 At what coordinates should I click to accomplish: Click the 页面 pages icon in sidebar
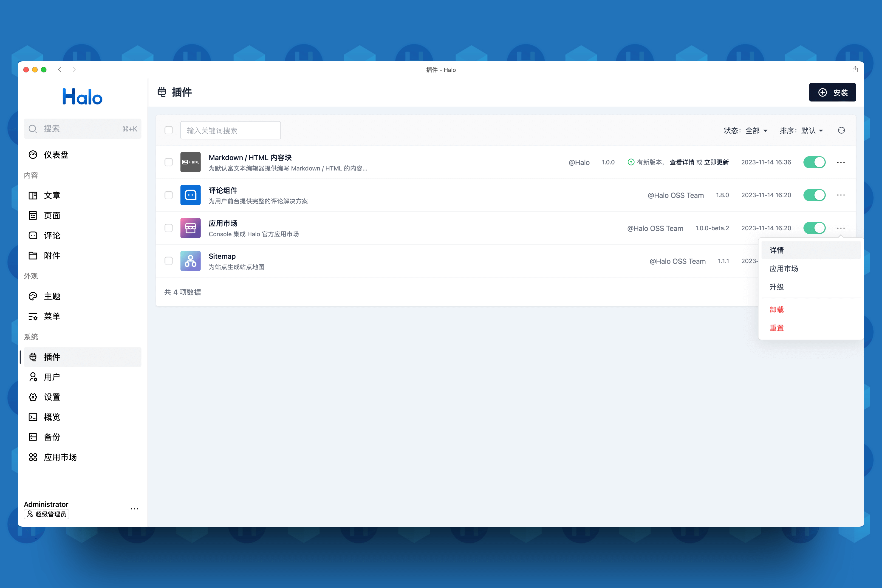(33, 216)
